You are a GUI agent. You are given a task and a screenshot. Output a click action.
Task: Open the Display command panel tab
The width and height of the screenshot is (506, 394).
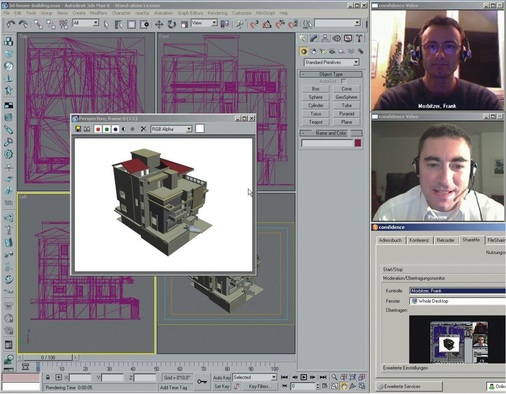[x=348, y=38]
